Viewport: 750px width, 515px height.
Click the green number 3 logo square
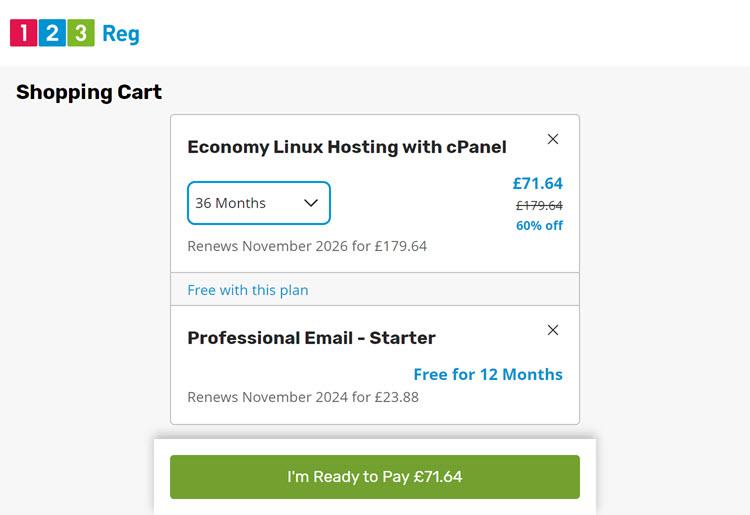pos(81,33)
